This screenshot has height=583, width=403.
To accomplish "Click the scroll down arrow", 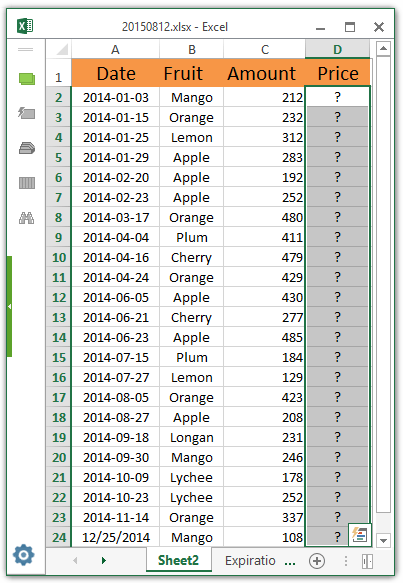I will pos(383,540).
